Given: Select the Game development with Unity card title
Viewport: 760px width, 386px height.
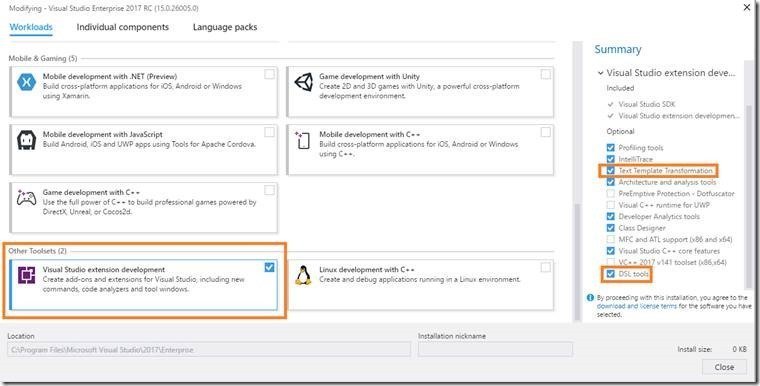Looking at the screenshot, I should click(369, 76).
